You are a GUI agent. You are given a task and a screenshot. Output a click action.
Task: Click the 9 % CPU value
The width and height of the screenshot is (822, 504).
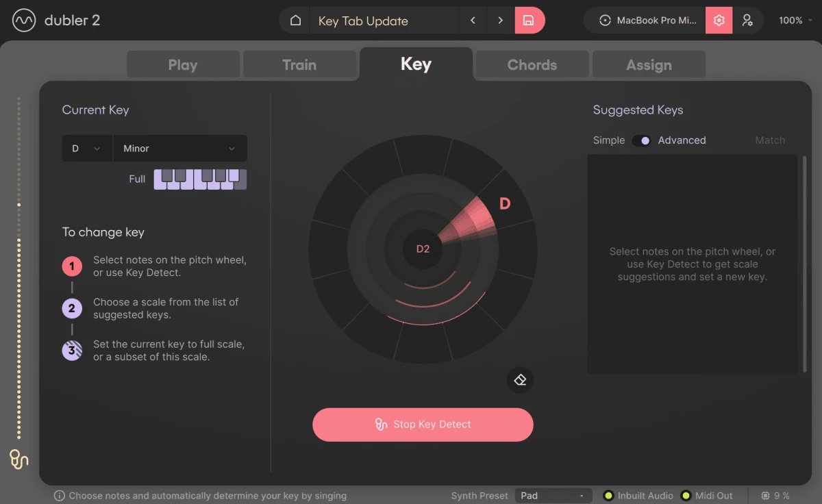pos(782,496)
